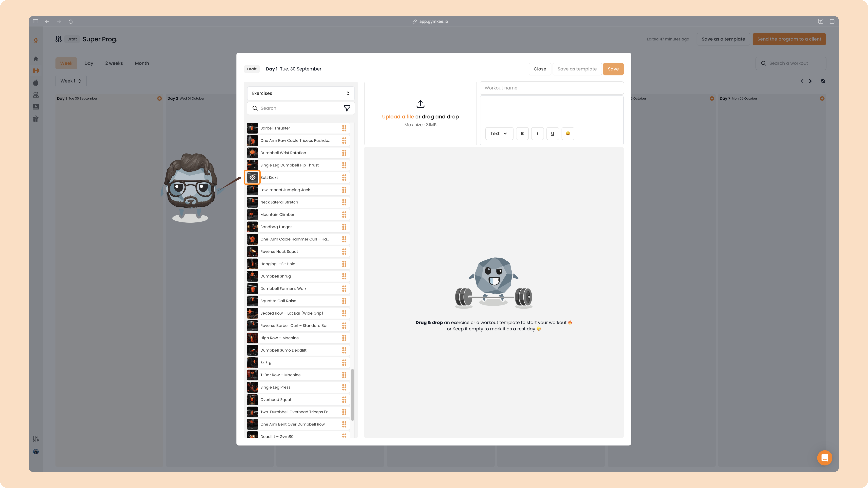Image resolution: width=868 pixels, height=488 pixels.
Task: Select the Hanging L-Sit Hold exercise
Action: point(298,264)
